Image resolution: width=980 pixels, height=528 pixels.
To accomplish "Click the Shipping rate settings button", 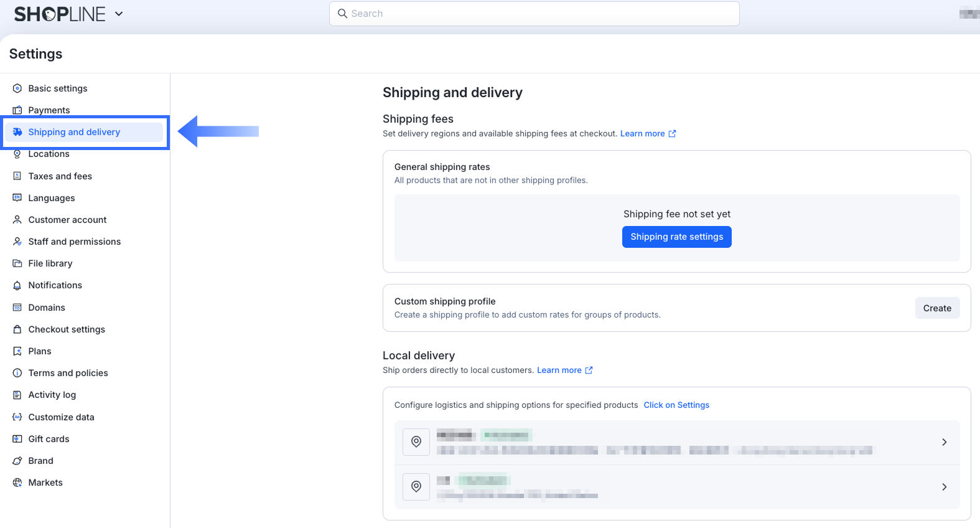I will point(676,237).
